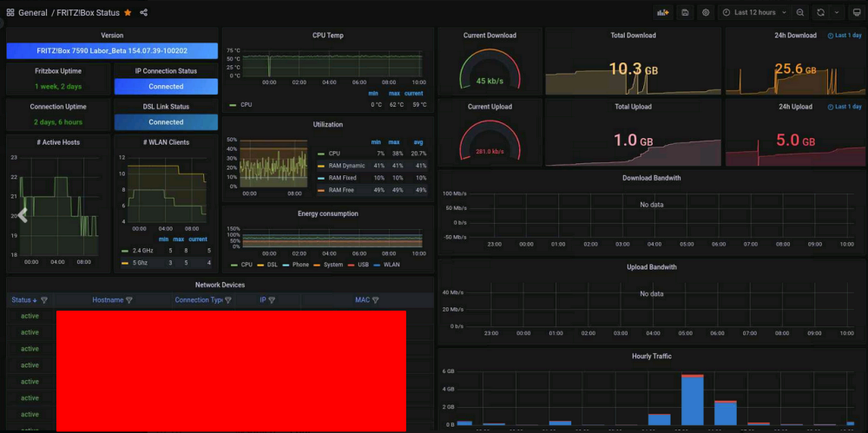Sort WLAN legend by max column

178,239
